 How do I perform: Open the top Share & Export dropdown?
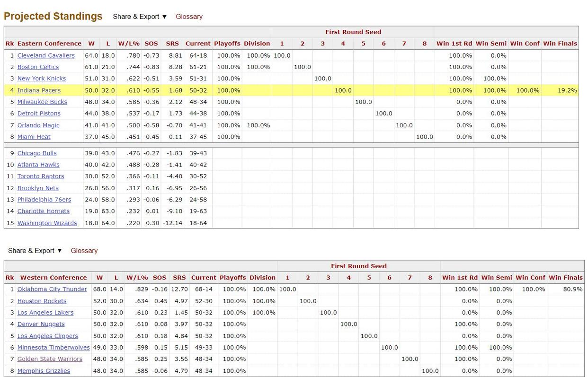140,17
